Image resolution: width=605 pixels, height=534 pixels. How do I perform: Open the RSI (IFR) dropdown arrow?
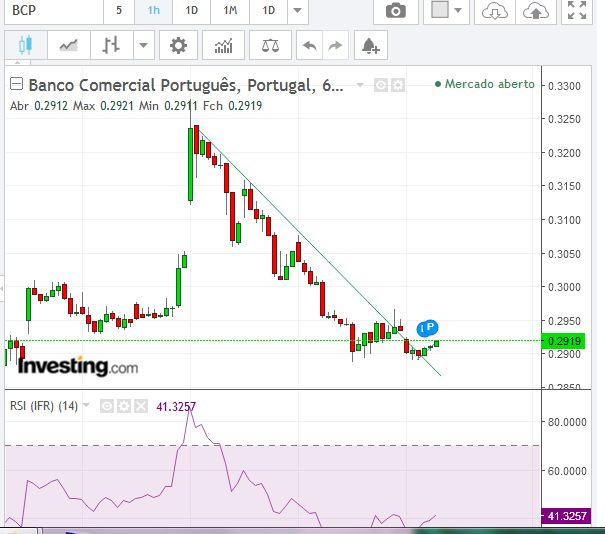(86, 405)
